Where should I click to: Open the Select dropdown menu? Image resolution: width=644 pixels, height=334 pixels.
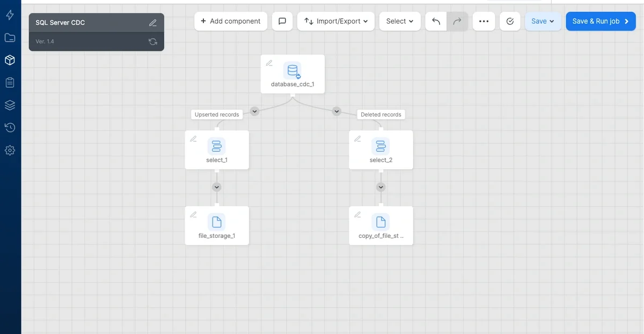(399, 21)
